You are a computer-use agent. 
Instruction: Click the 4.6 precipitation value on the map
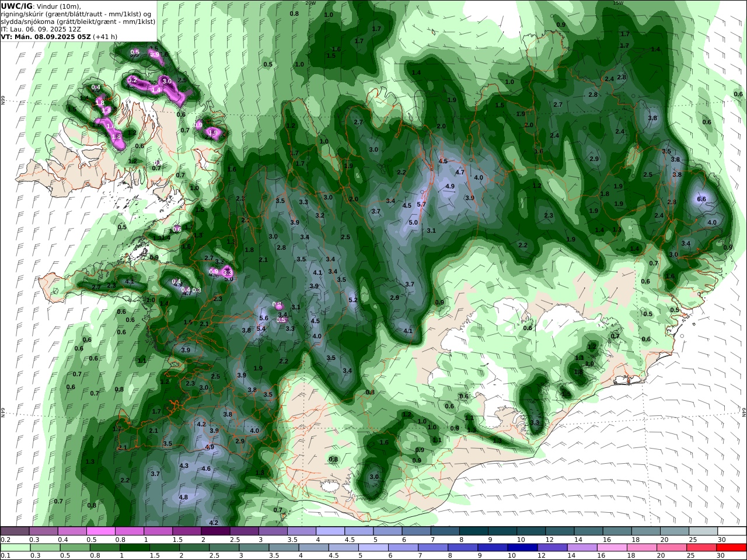[206, 468]
